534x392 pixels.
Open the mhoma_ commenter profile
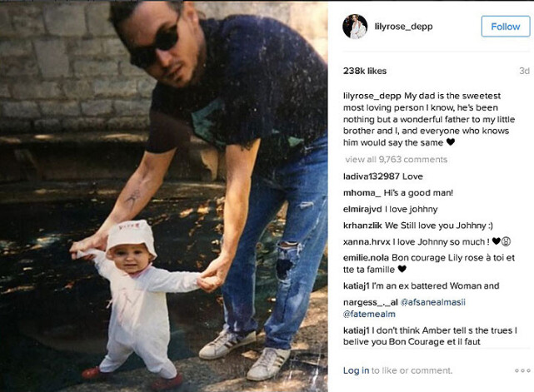click(x=362, y=193)
